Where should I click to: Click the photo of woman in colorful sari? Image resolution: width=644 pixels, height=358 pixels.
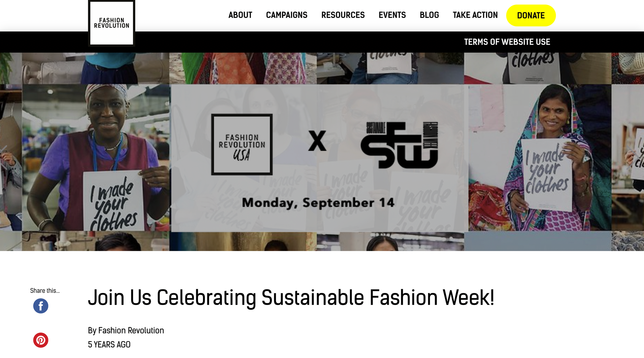(540, 158)
